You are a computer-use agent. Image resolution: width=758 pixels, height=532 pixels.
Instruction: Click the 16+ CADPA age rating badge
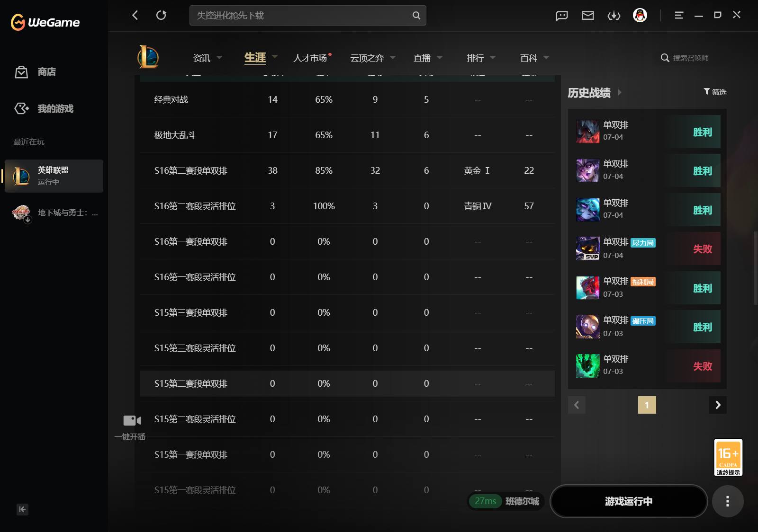click(x=728, y=457)
